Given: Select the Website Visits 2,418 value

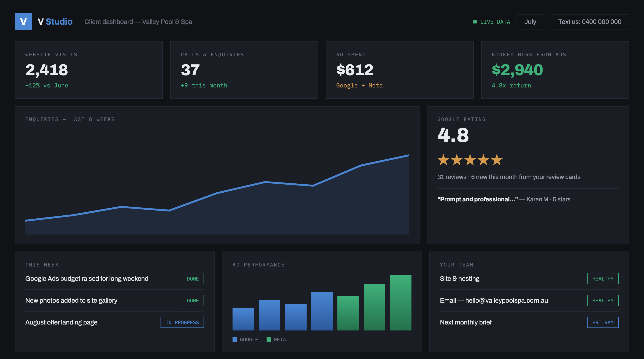Looking at the screenshot, I should click(47, 70).
